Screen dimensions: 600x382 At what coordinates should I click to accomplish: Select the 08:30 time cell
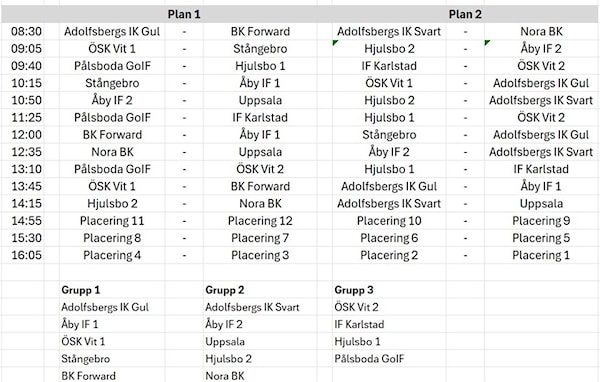coord(26,31)
